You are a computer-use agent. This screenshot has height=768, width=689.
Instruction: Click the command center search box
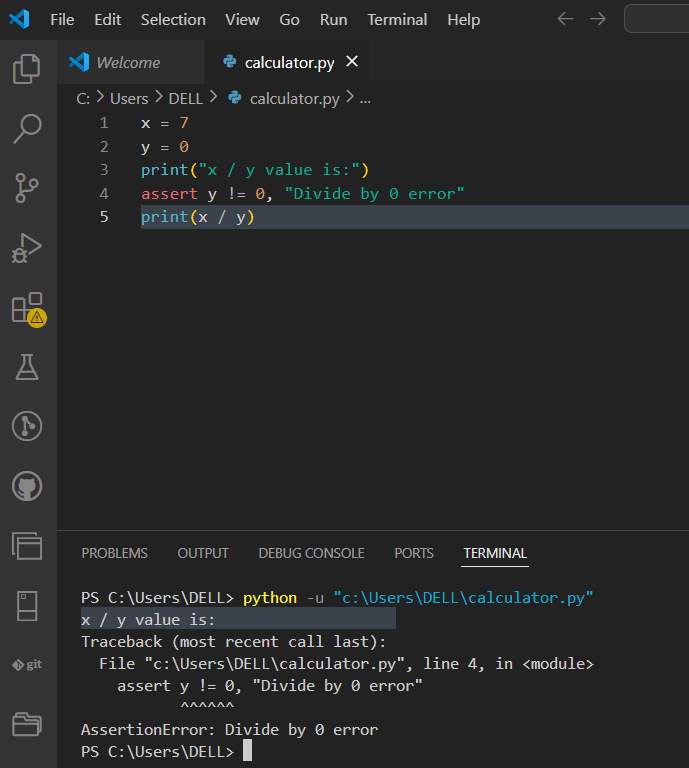click(657, 19)
